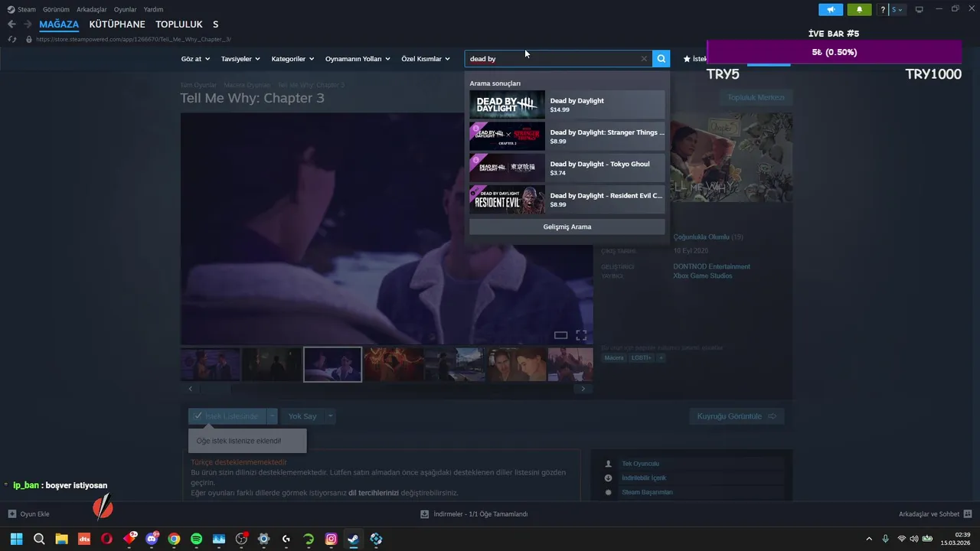Expand Oynamanın Yolları dropdown

(x=358, y=59)
